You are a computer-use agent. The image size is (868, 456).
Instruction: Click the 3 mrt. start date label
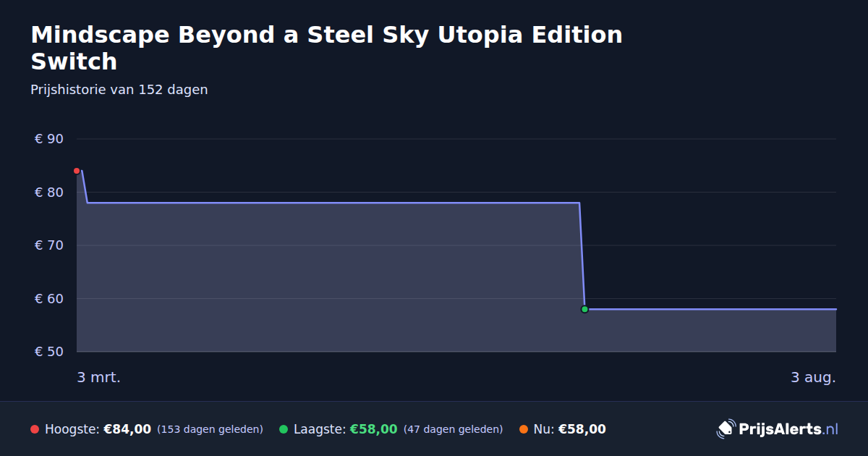[x=99, y=377]
